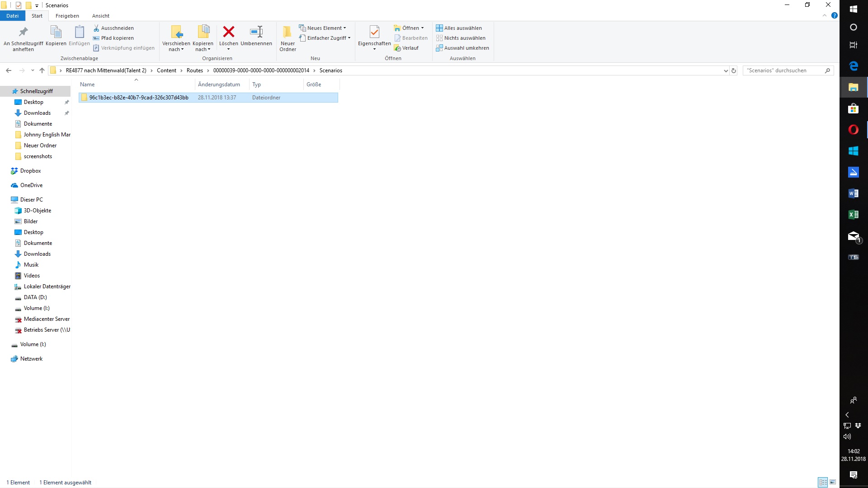Image resolution: width=868 pixels, height=488 pixels.
Task: Create a folder with Neuer Ordner icon
Action: pos(288,33)
